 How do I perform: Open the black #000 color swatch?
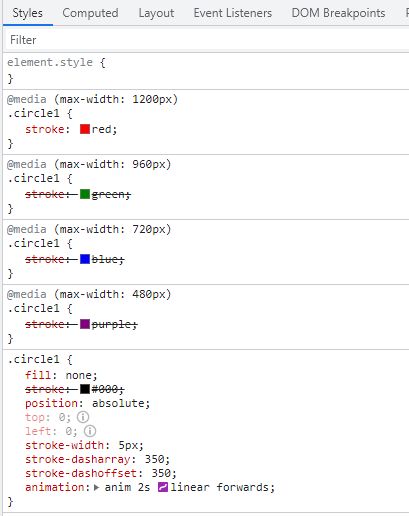(85, 389)
